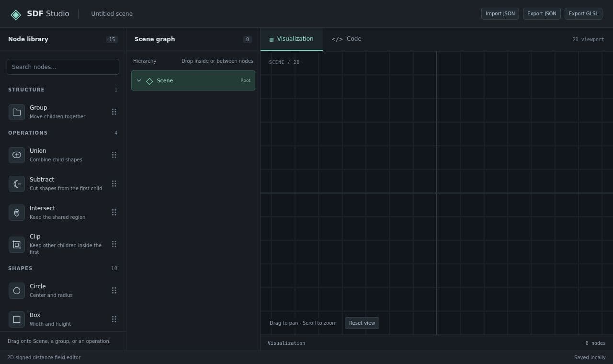The image size is (613, 364).
Task: Click Export JSON in the header
Action: point(542,14)
